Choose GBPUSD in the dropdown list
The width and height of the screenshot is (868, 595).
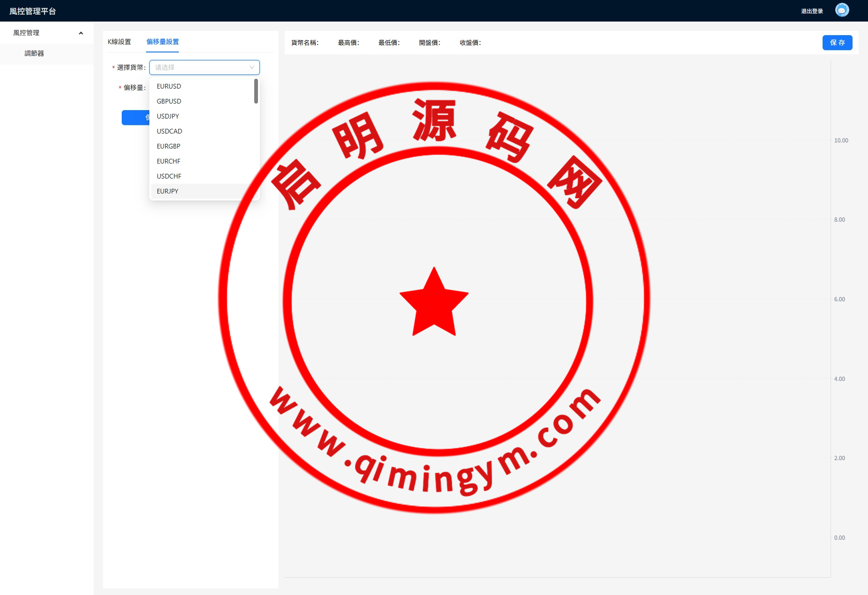[169, 101]
